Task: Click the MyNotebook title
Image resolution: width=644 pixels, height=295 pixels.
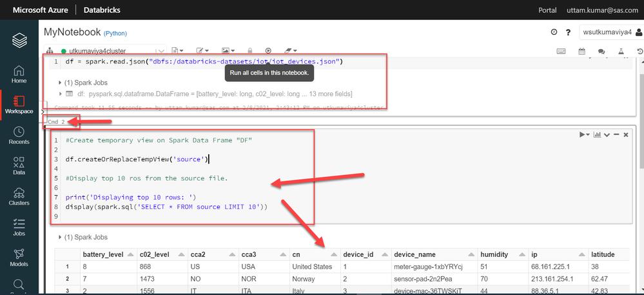Action: coord(72,32)
